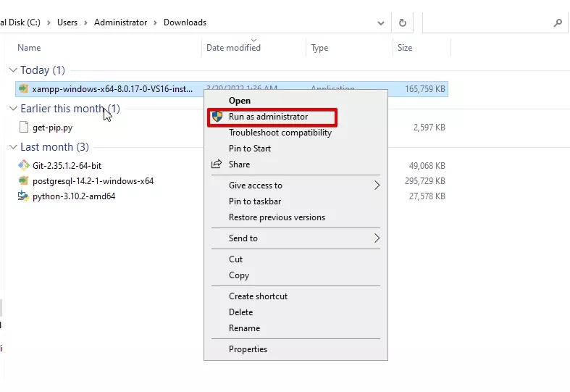Click the get-pip.py file icon
This screenshot has width=570, height=392.
25,128
